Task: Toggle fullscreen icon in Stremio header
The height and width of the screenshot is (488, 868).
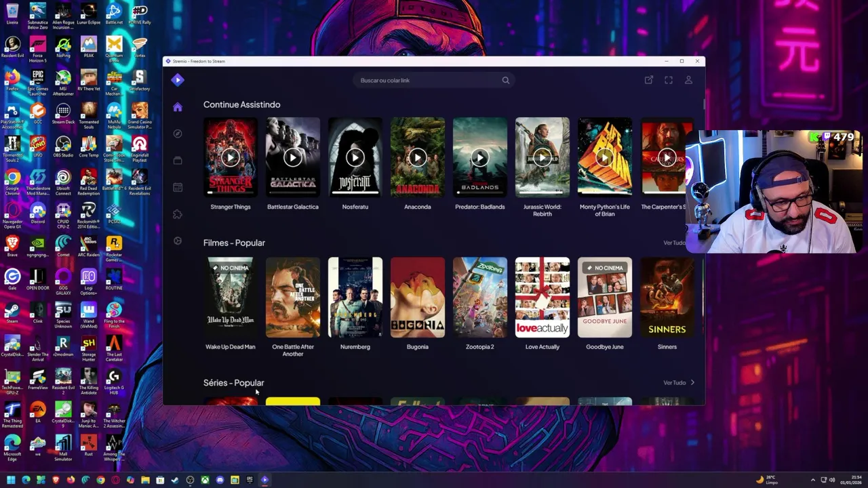Action: pyautogui.click(x=669, y=80)
